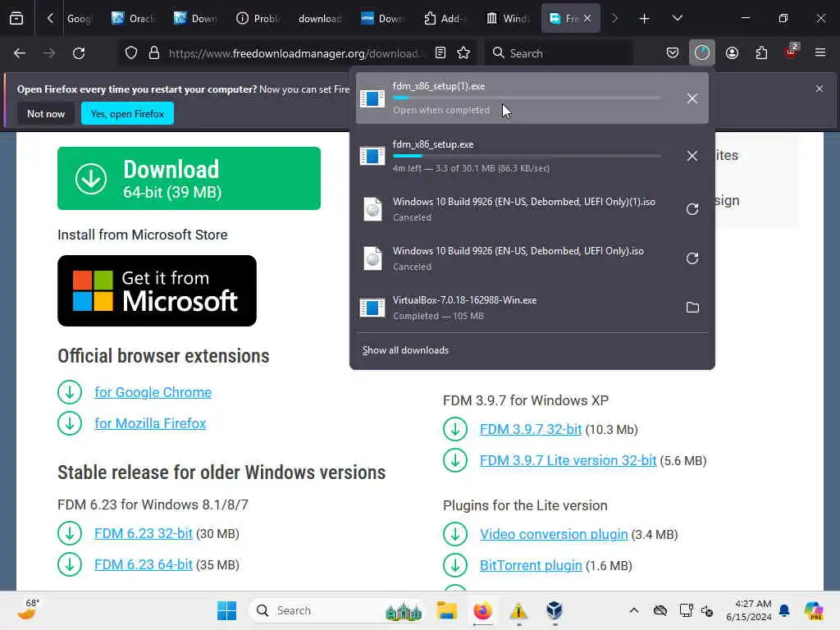Click the taskbar Search box
The height and width of the screenshot is (630, 840).
coord(336,610)
